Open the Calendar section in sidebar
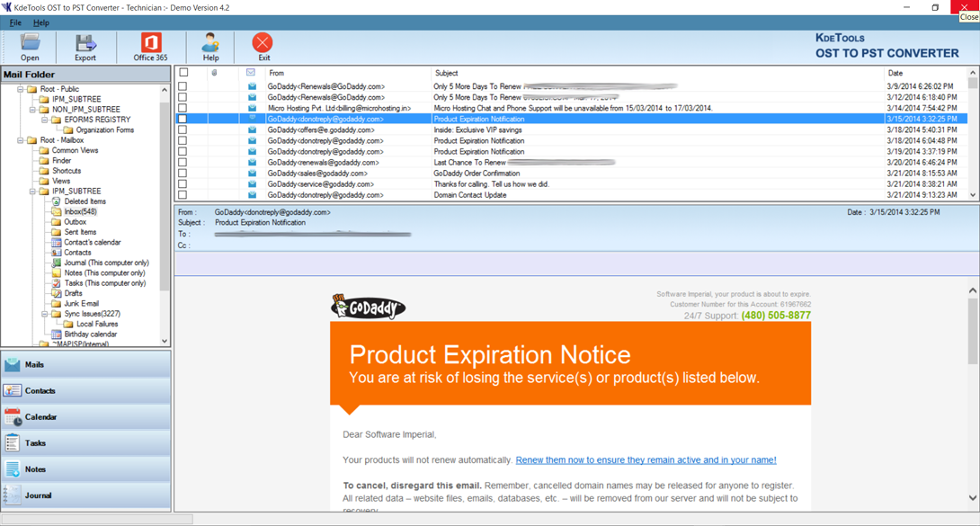Viewport: 980px width, 526px height. [x=85, y=417]
